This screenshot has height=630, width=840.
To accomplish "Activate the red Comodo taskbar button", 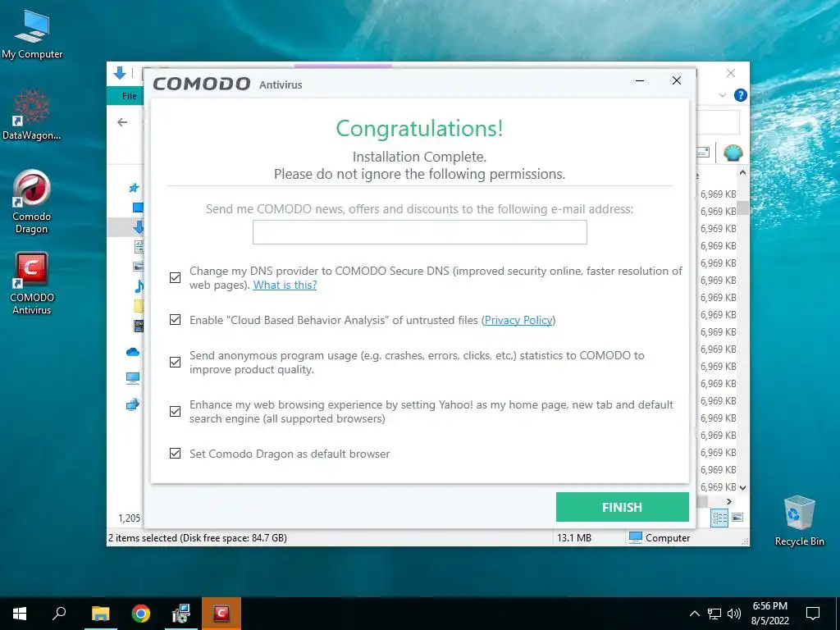I will (x=221, y=614).
